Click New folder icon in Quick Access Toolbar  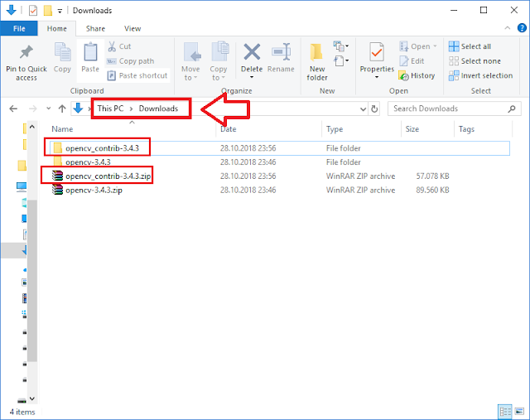click(x=48, y=11)
